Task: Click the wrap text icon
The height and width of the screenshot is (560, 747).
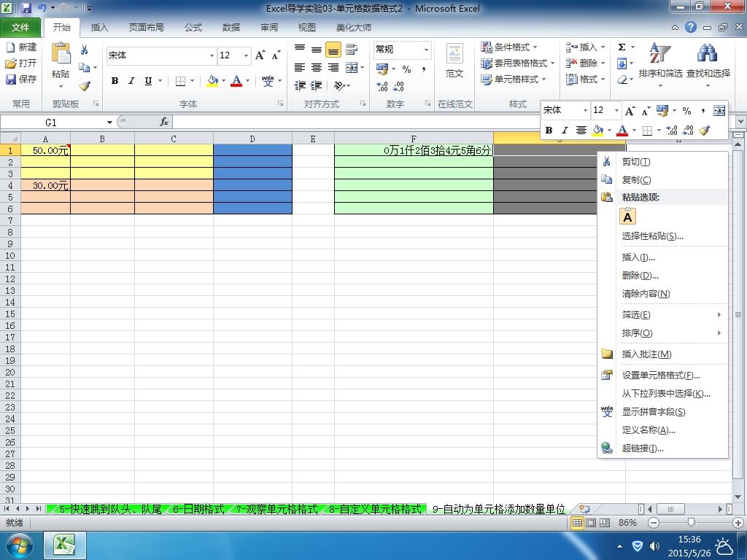Action: pos(352,49)
